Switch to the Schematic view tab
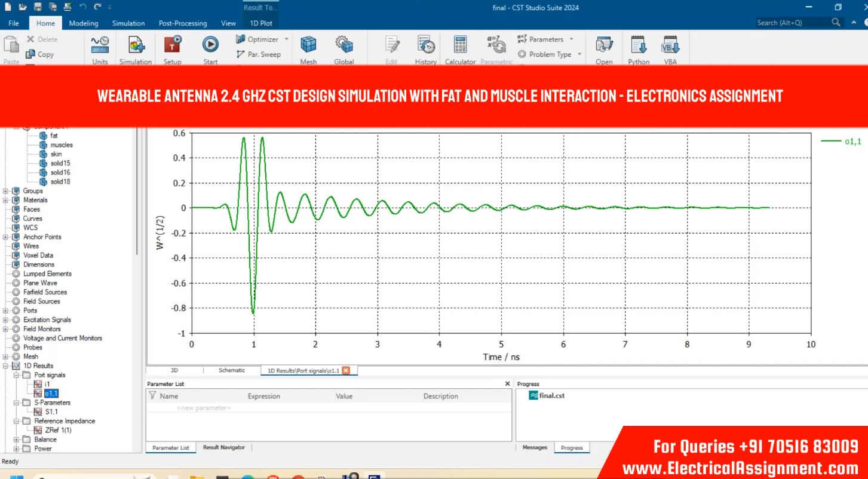 (x=231, y=370)
